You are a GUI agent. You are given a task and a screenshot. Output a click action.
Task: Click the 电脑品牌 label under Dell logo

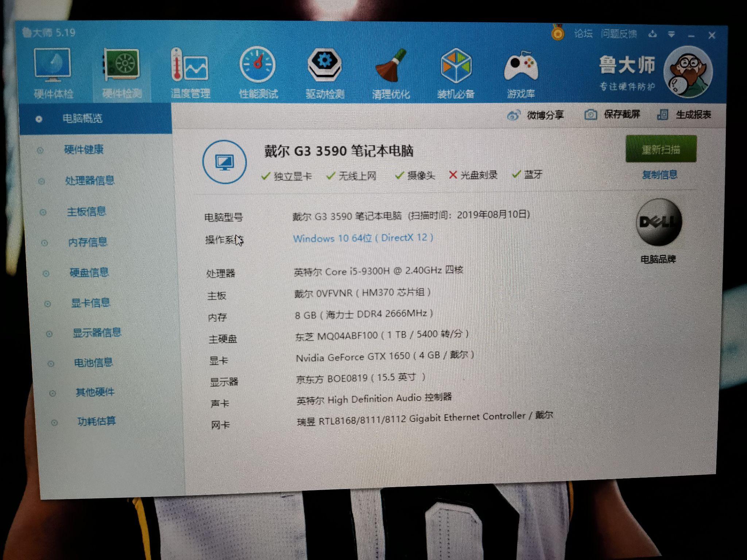point(658,259)
